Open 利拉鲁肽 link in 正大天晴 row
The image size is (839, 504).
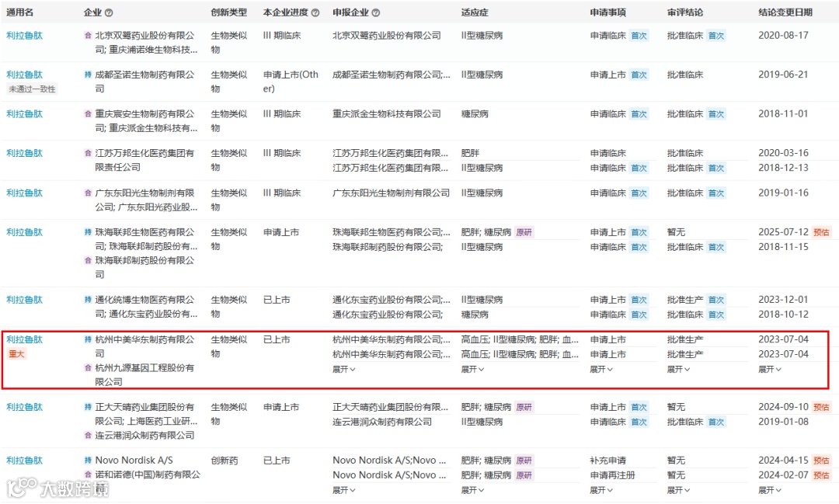(25, 407)
